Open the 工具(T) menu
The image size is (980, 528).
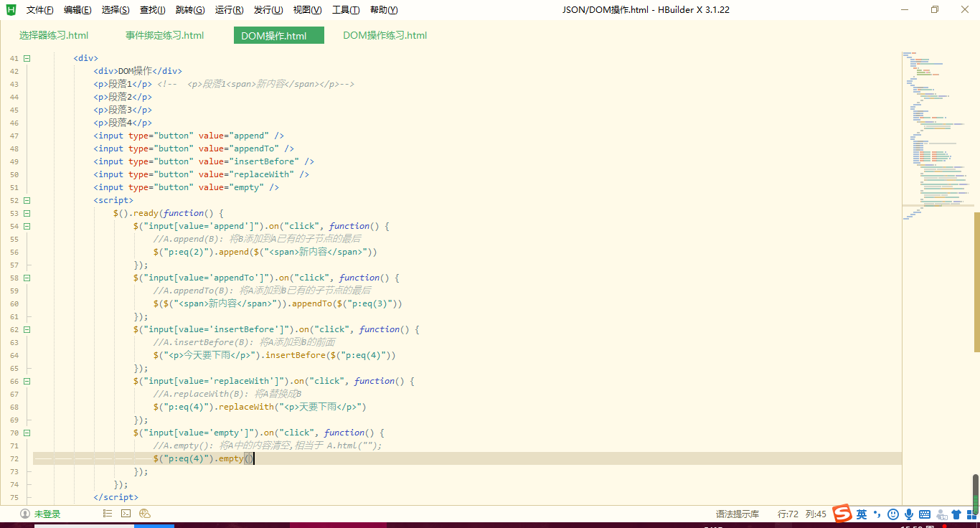click(346, 10)
